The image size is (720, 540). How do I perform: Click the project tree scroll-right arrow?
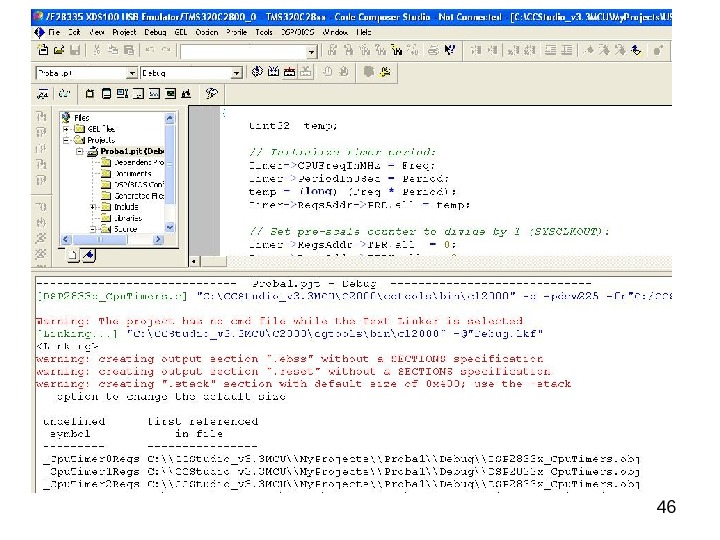click(158, 239)
